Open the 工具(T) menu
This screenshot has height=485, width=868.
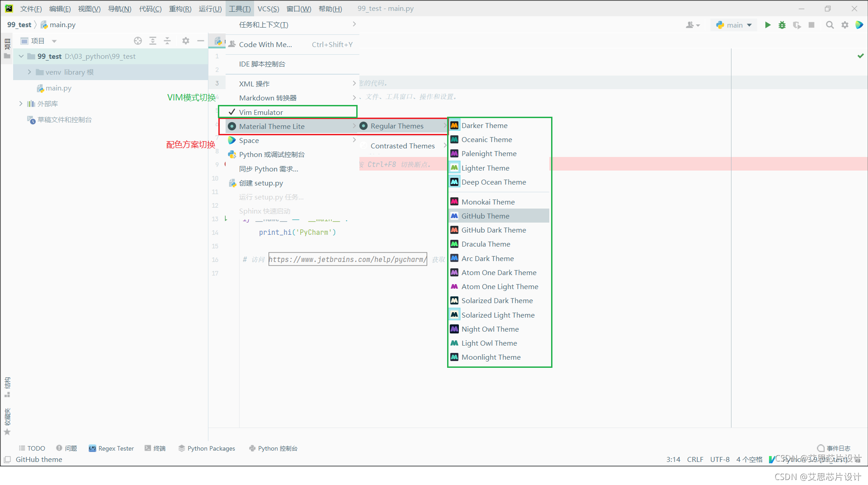240,9
